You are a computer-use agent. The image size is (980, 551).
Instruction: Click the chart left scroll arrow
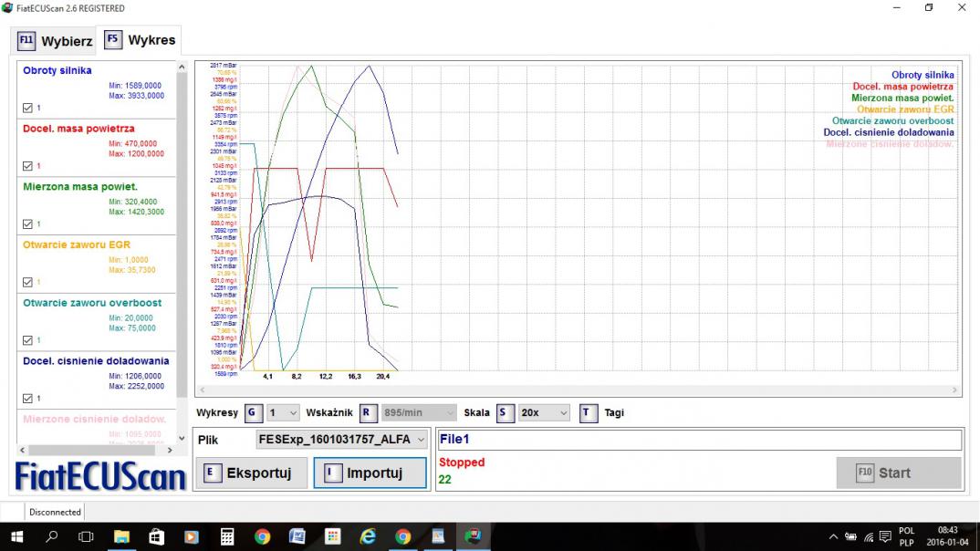coord(202,390)
